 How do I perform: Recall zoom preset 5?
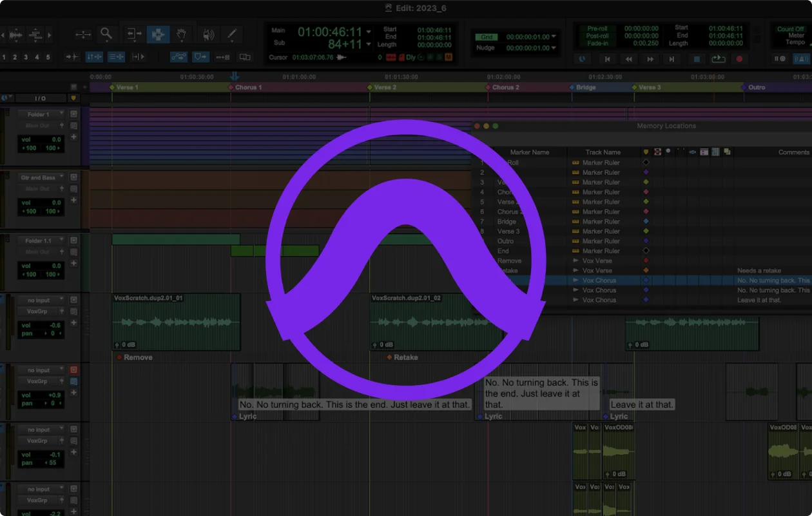click(x=47, y=57)
